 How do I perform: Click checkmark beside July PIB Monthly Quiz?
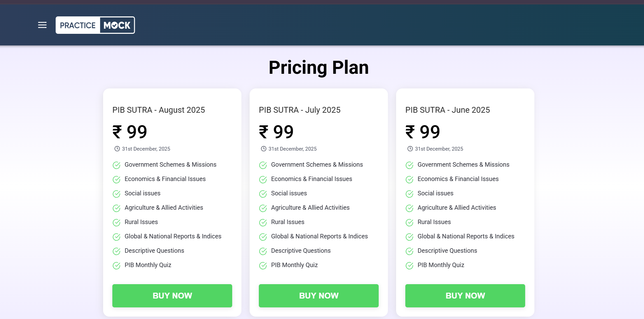(263, 266)
